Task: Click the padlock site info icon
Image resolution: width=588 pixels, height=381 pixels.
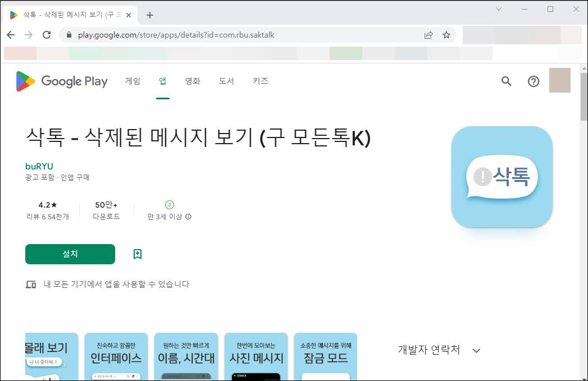Action: pos(69,35)
